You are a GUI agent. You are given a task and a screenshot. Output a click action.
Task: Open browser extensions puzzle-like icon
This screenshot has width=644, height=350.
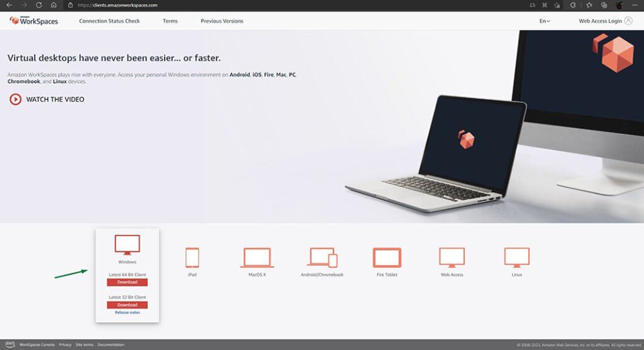coord(572,5)
